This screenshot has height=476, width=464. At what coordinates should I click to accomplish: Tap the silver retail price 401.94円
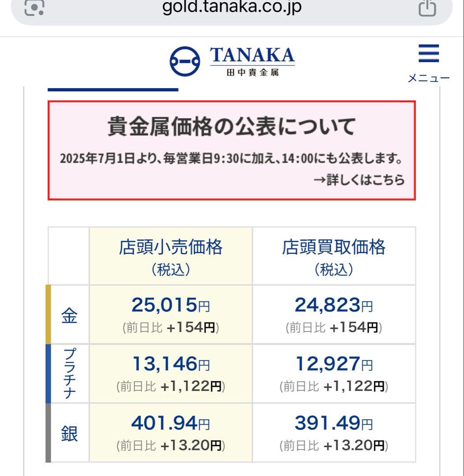click(x=171, y=424)
